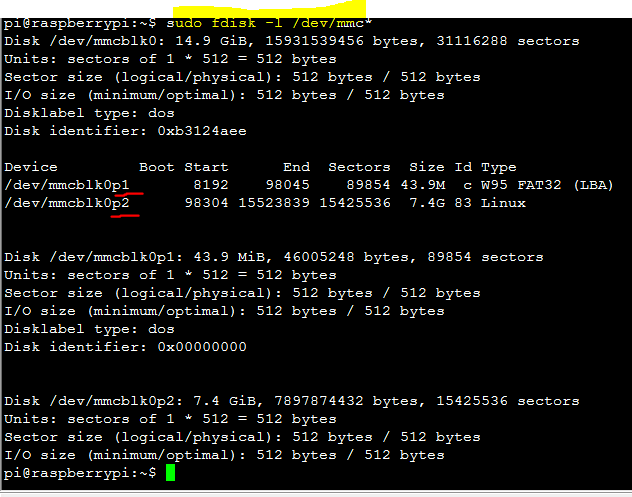Click the typed command "sudo fdisk -l /dev/mmc*"
Image resolution: width=632 pixels, height=497 pixels.
pos(269,23)
